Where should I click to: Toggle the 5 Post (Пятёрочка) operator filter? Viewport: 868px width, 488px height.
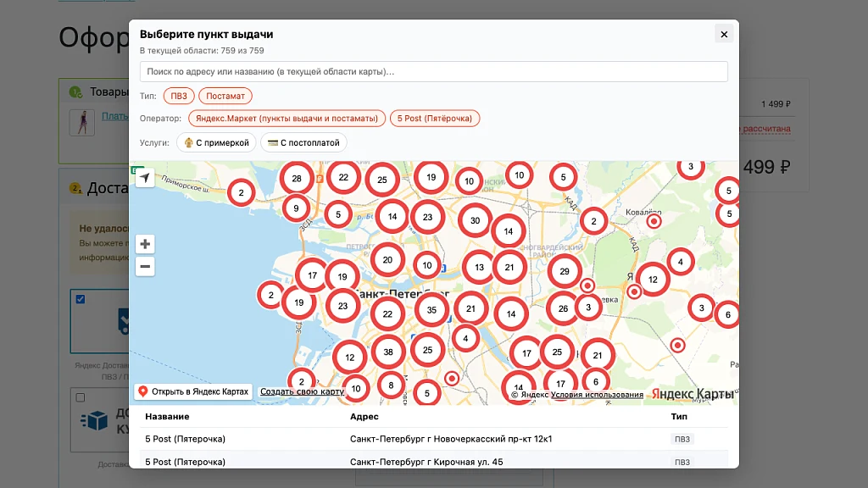[435, 119]
